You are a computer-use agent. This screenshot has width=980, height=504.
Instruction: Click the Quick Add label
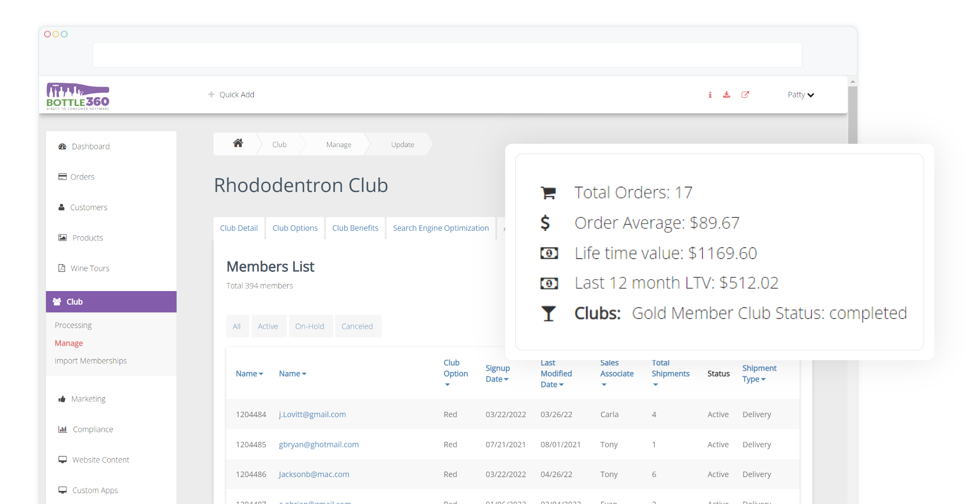[237, 94]
